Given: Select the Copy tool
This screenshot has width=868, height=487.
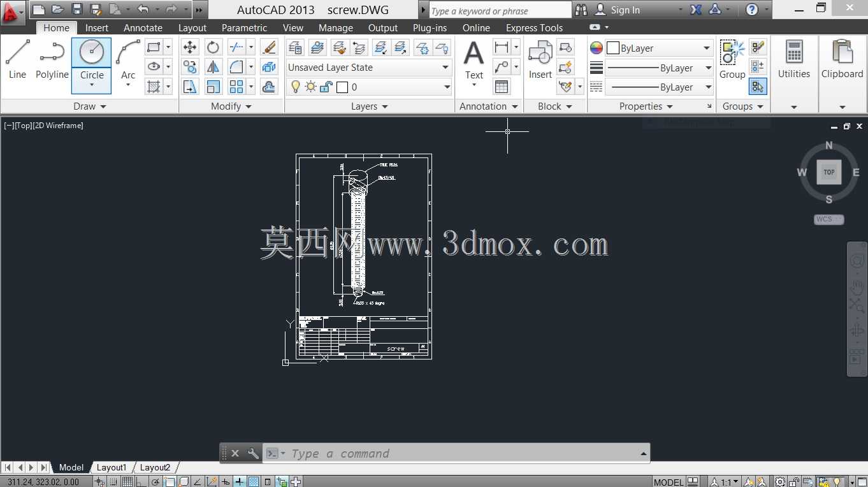Looking at the screenshot, I should click(x=190, y=67).
